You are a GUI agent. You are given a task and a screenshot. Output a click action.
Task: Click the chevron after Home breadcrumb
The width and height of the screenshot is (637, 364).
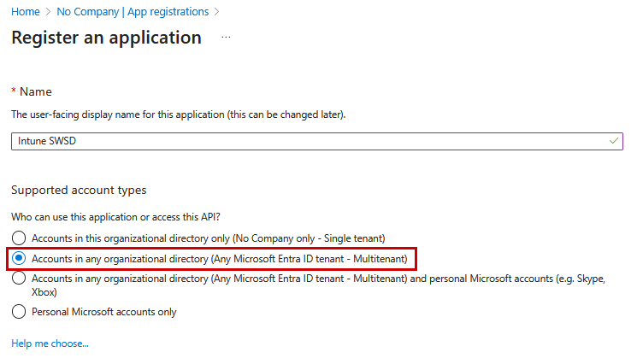point(49,12)
